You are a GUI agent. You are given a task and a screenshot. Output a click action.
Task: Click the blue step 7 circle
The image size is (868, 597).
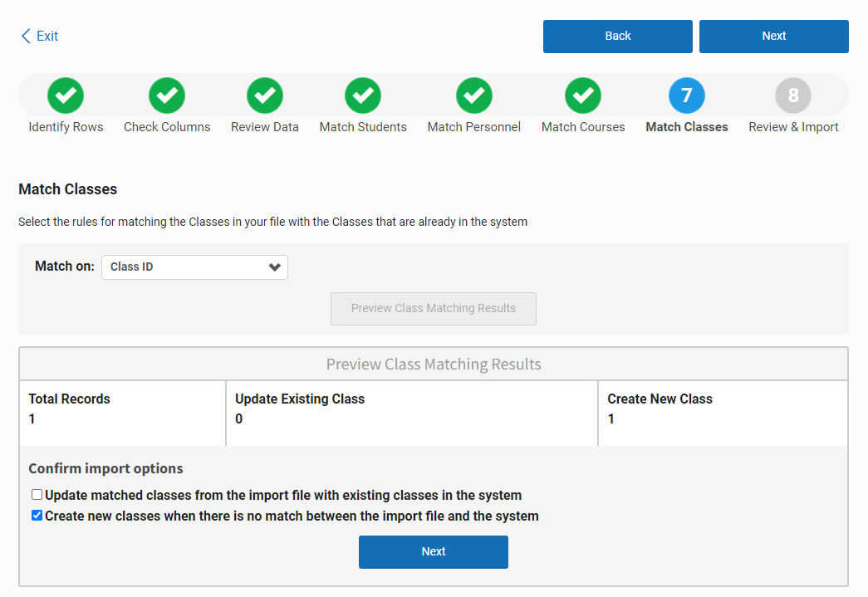[687, 95]
